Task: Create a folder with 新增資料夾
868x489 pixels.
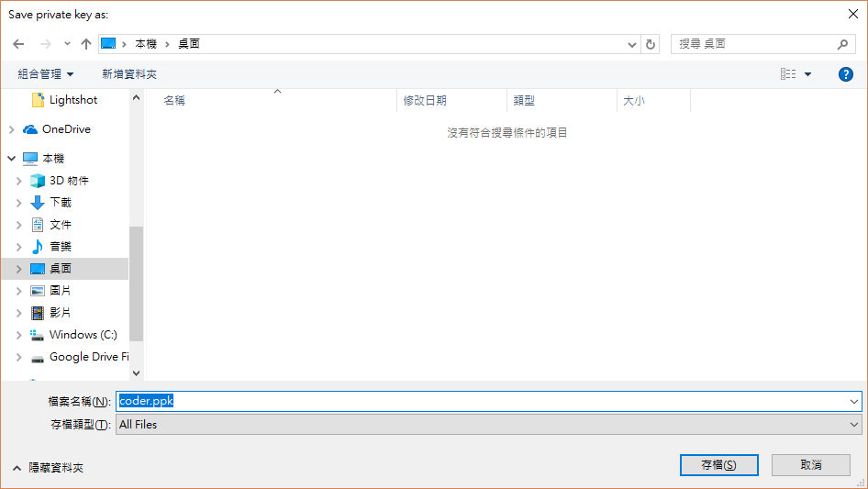Action: 129,74
